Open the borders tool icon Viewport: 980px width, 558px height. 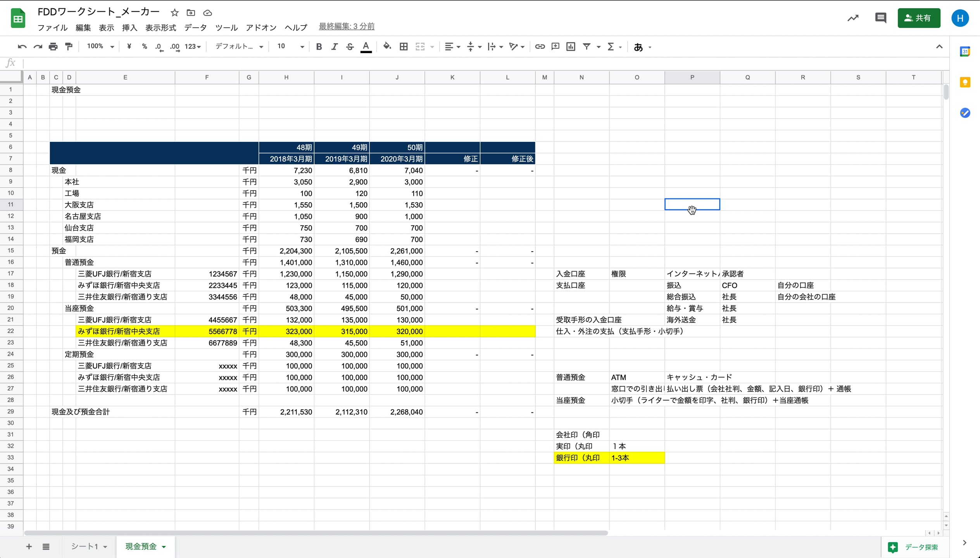tap(404, 47)
